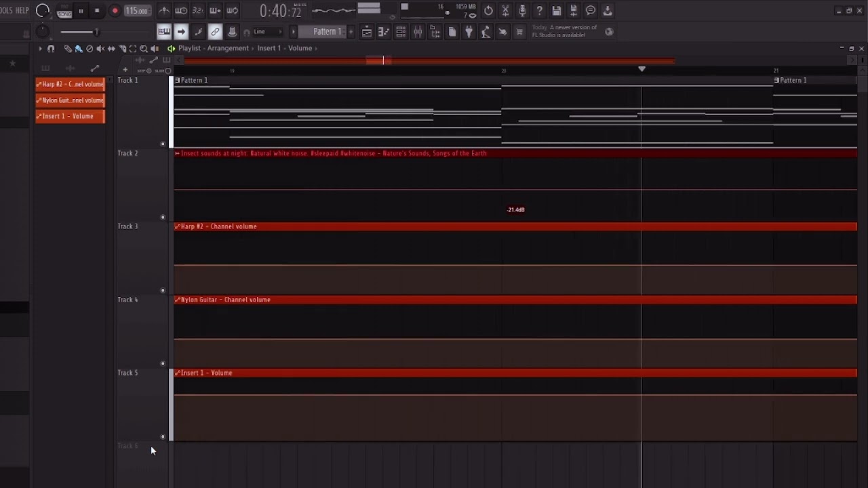Open Pattern 1 clip menu in Track 1
The height and width of the screenshot is (488, 868).
[x=177, y=80]
